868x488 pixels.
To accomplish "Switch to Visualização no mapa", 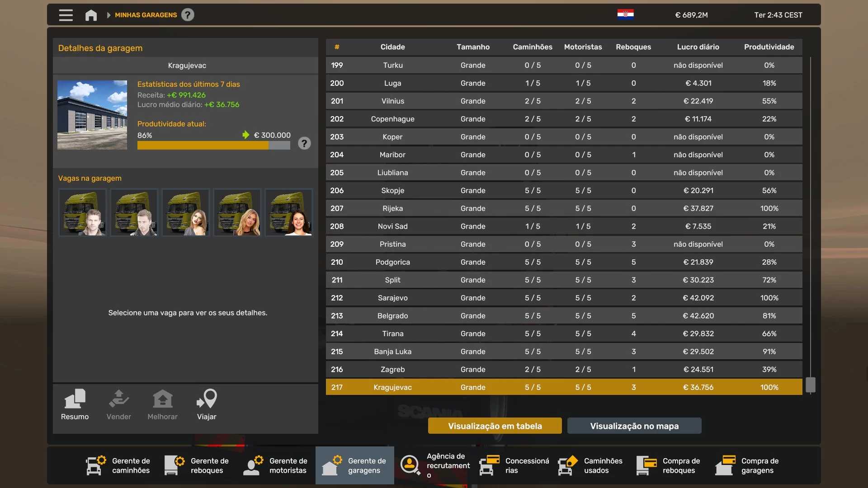I will click(x=634, y=426).
